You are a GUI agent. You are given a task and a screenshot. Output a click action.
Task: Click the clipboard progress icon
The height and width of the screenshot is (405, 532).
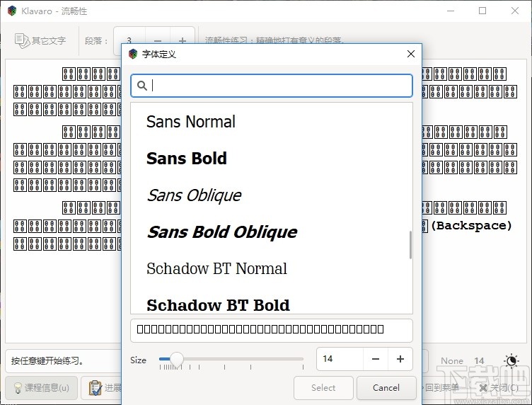(x=95, y=387)
